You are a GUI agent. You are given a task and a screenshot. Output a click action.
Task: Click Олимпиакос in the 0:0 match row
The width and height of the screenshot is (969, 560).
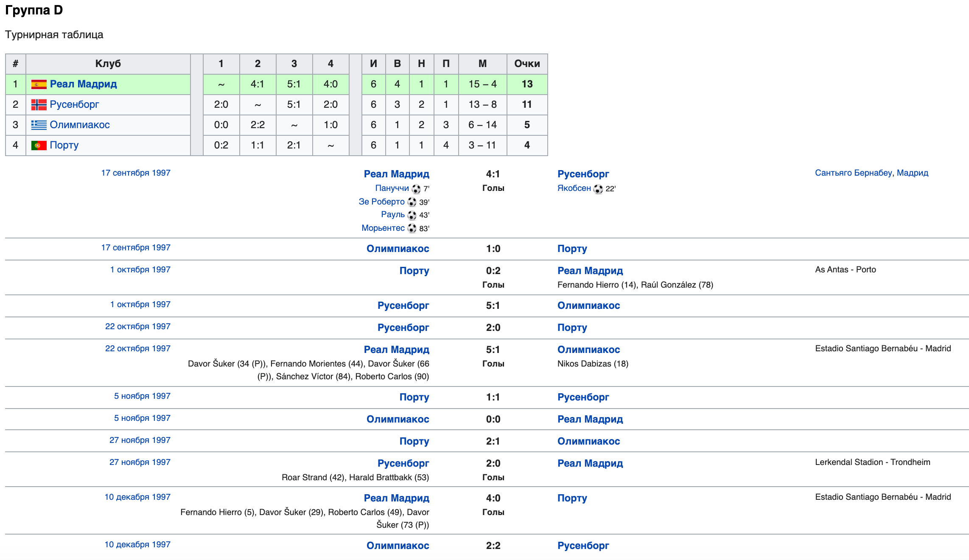pos(398,419)
